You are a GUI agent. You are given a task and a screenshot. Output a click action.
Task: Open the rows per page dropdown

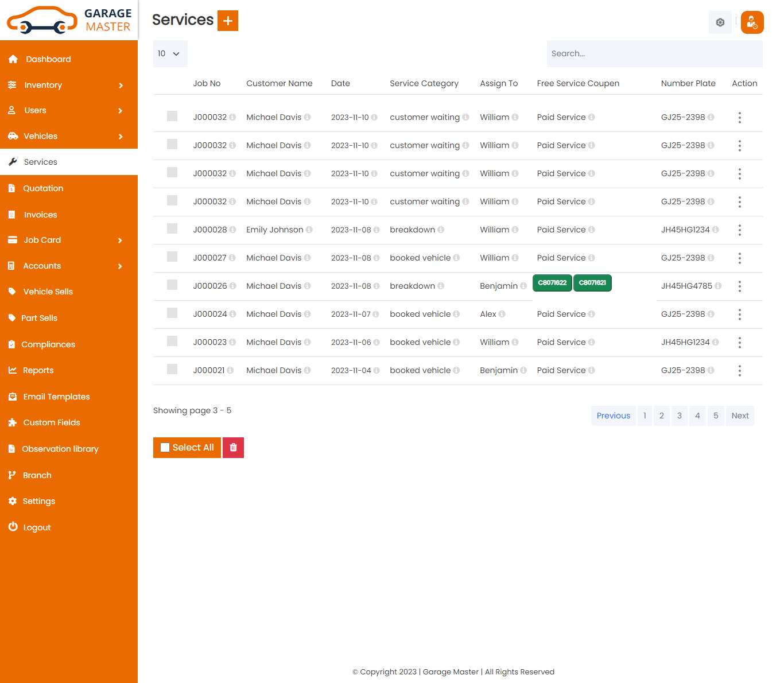click(170, 53)
